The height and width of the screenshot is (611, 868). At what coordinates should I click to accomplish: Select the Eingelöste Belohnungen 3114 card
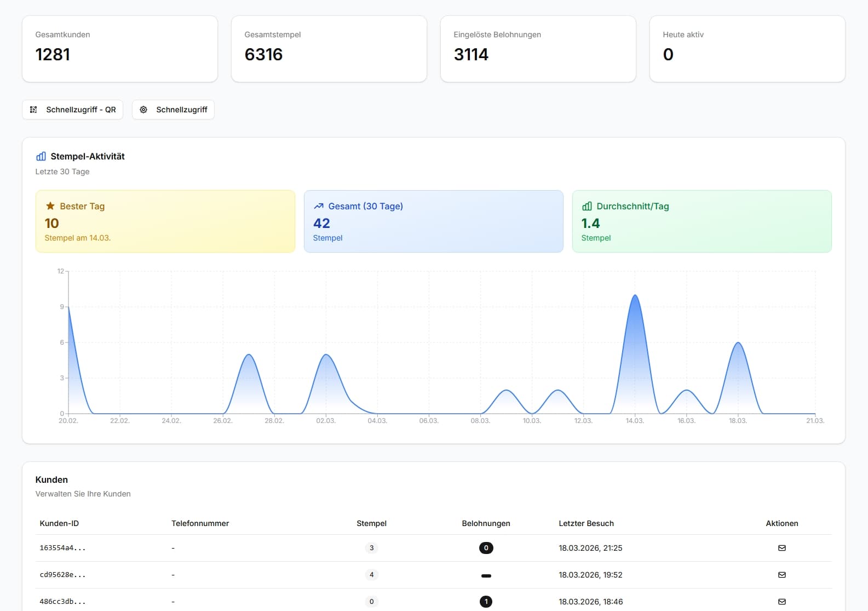(x=538, y=49)
